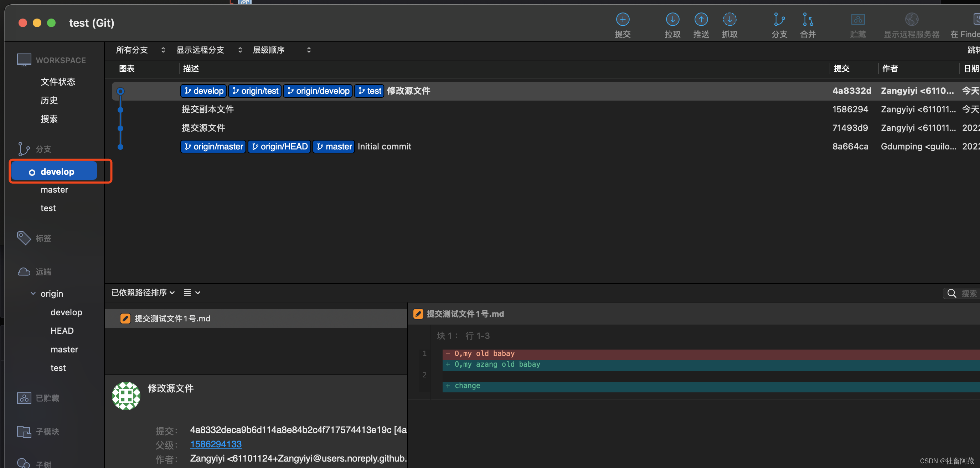Select the 提交源文件 commit row
Image resolution: width=980 pixels, height=468 pixels.
pyautogui.click(x=203, y=128)
